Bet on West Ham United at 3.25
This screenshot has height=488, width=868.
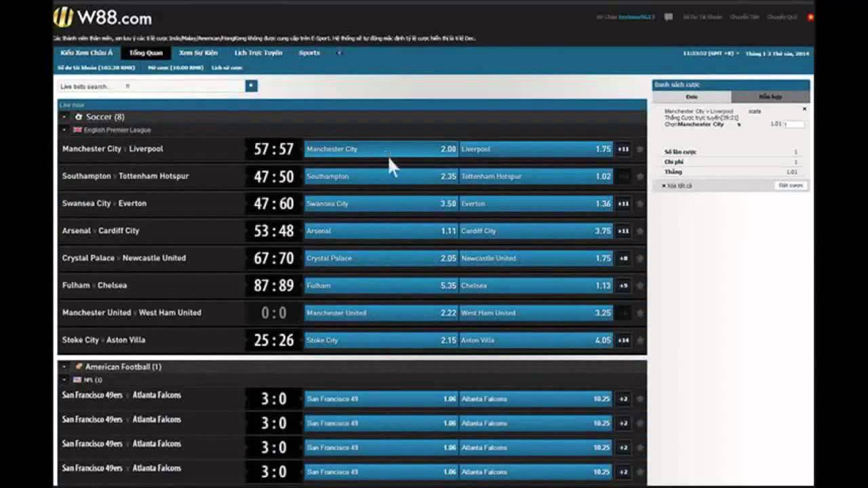pos(536,313)
